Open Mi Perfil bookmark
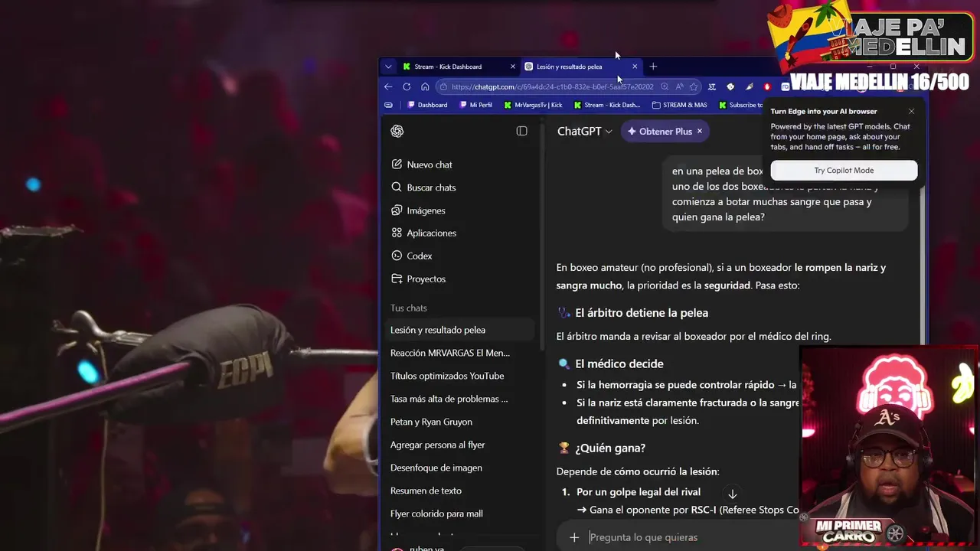This screenshot has width=980, height=551. coord(475,105)
